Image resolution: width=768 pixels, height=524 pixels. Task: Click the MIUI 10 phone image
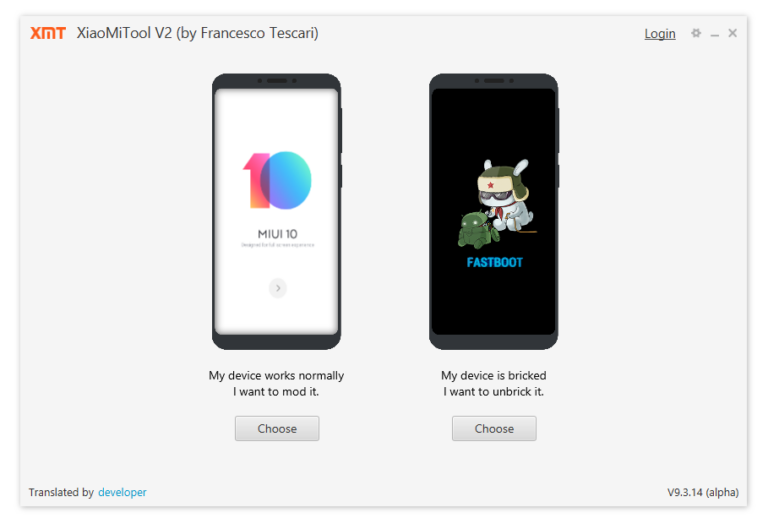coord(277,212)
